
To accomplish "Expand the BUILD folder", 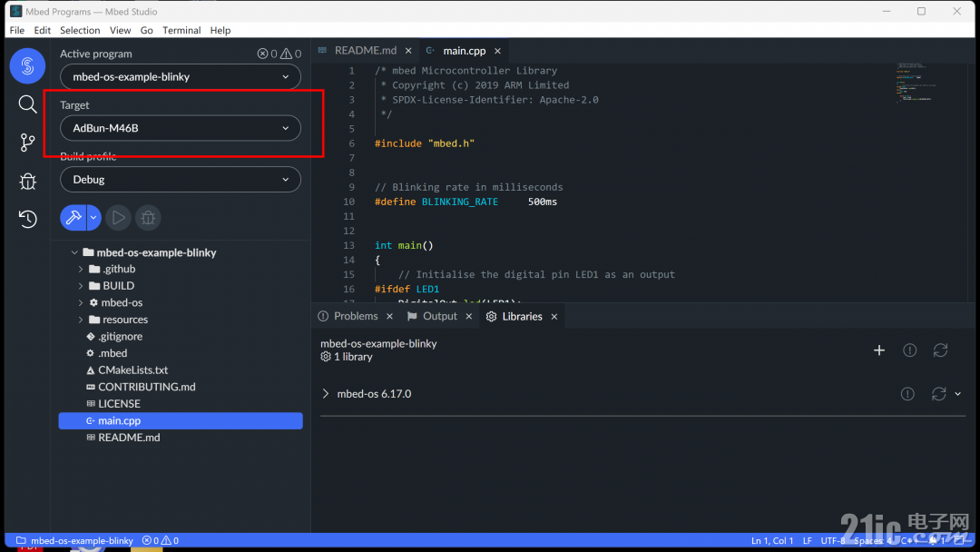I will pyautogui.click(x=81, y=286).
